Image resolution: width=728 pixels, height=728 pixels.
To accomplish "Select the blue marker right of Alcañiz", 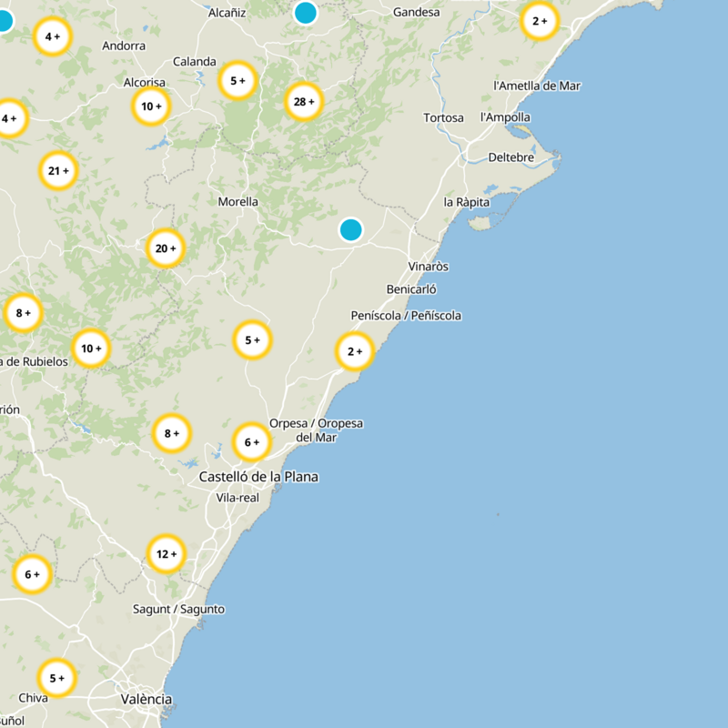I will click(x=306, y=12).
